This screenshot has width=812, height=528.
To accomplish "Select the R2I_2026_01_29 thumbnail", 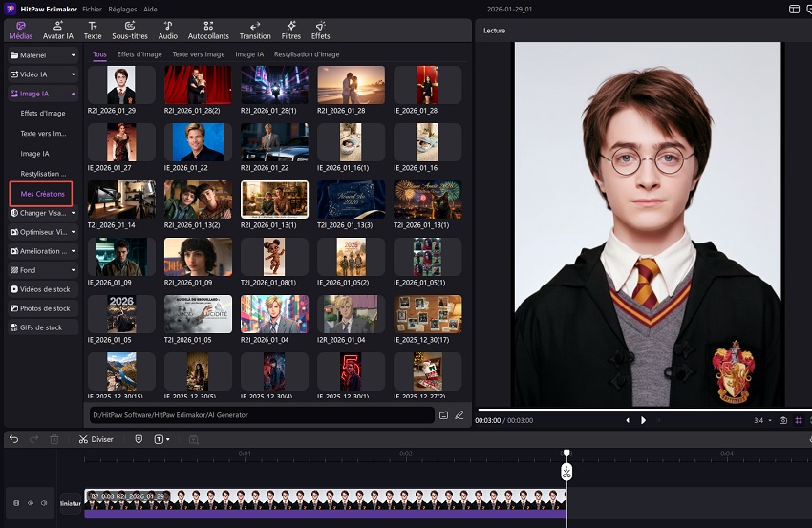I will [121, 84].
